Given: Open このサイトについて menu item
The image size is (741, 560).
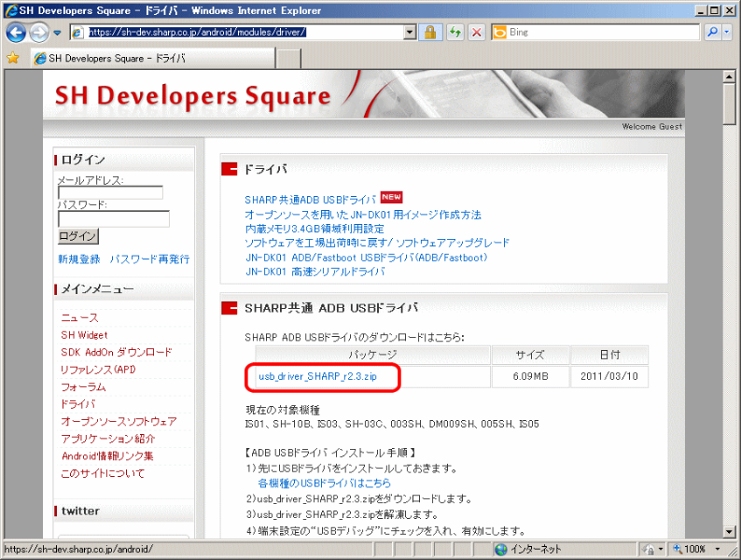Looking at the screenshot, I should (x=103, y=473).
